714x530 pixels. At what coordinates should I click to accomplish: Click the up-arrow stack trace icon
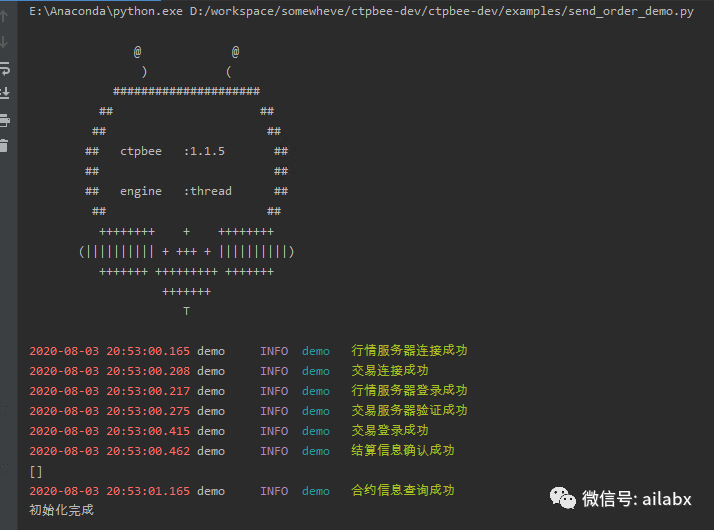pyautogui.click(x=4, y=16)
